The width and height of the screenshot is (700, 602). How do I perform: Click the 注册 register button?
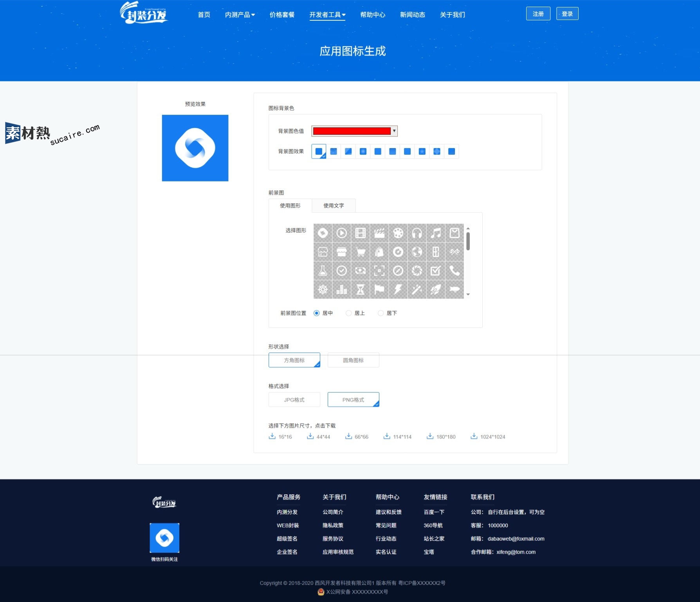tap(538, 14)
